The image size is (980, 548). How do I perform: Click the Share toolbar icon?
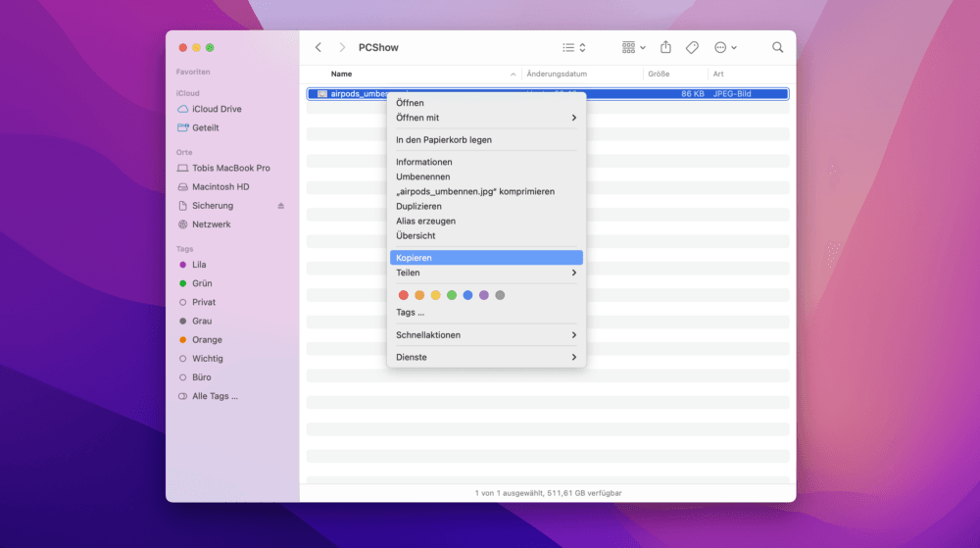tap(665, 47)
